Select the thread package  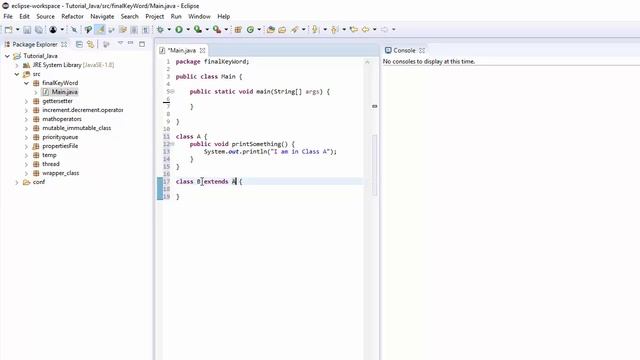coord(51,164)
